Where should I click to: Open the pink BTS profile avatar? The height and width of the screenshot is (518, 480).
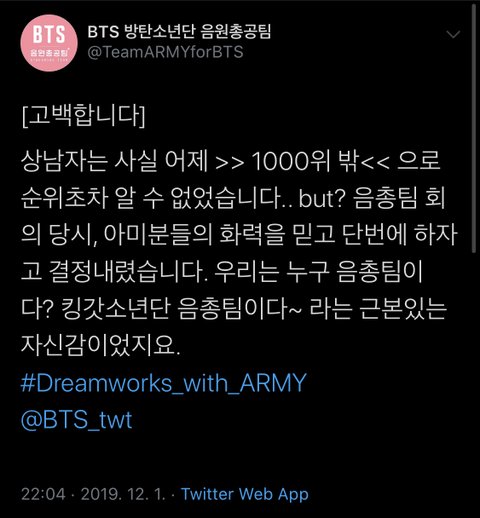tap(49, 43)
